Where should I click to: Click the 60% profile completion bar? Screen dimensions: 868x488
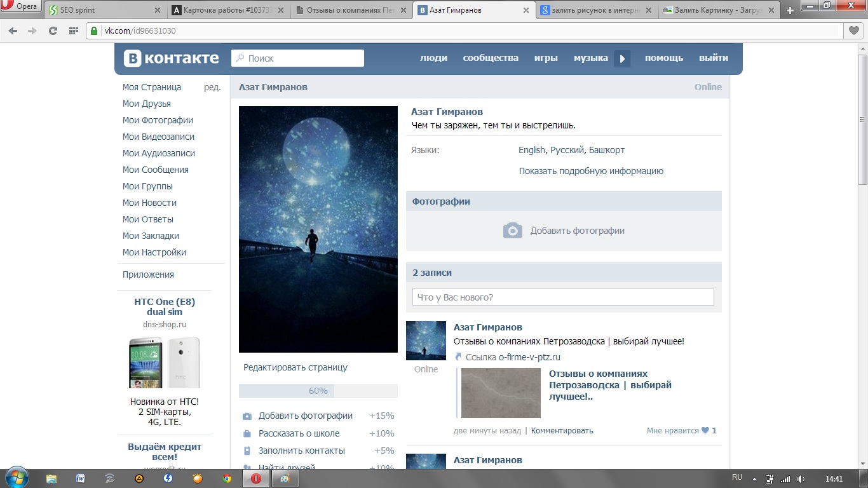(x=318, y=391)
